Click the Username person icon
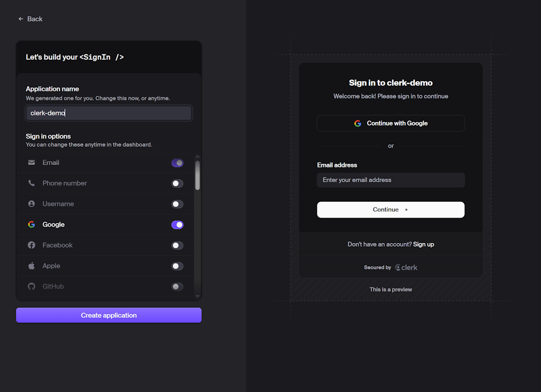Image resolution: width=541 pixels, height=392 pixels. point(32,203)
